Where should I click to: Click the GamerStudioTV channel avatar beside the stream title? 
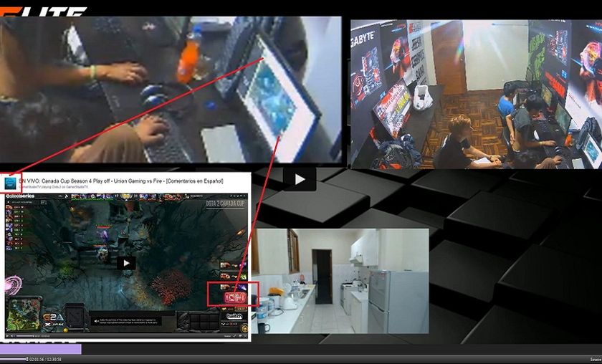point(10,183)
